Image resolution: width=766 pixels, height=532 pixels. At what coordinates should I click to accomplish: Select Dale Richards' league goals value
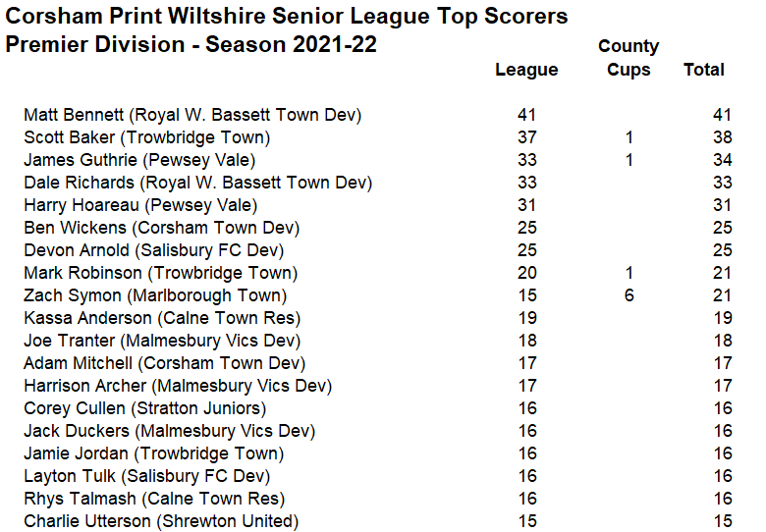pyautogui.click(x=525, y=183)
